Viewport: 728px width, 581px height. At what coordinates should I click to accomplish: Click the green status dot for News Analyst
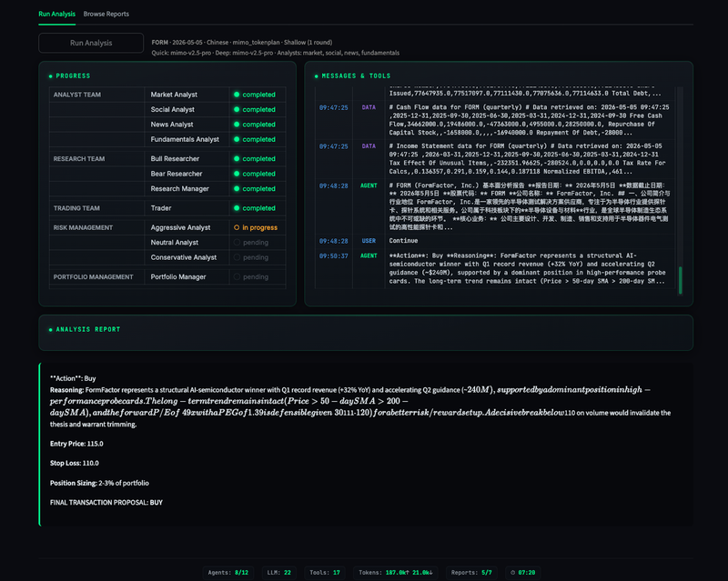237,125
